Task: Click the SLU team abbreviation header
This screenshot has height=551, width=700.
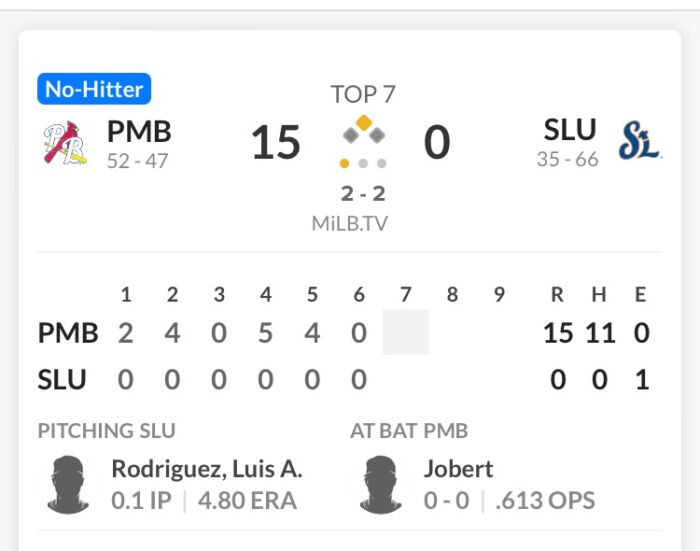Action: (570, 129)
